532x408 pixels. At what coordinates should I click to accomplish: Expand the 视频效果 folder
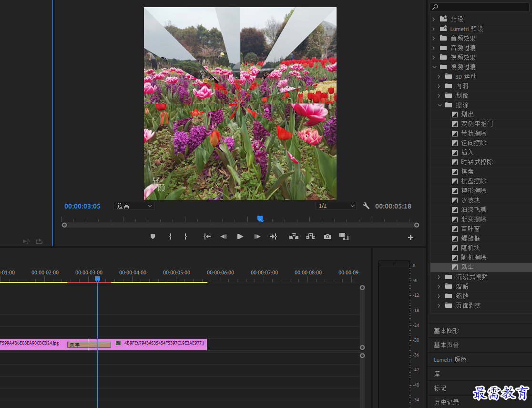point(434,57)
